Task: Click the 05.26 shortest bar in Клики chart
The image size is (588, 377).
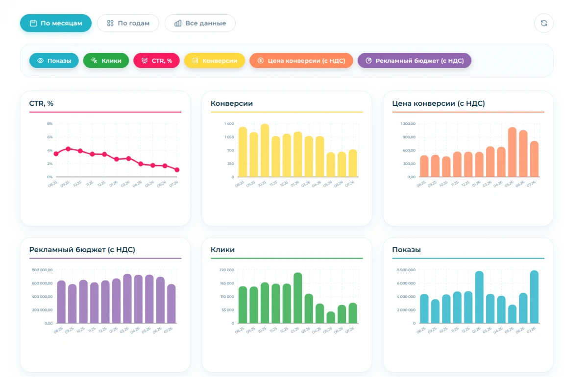Action: click(x=331, y=317)
